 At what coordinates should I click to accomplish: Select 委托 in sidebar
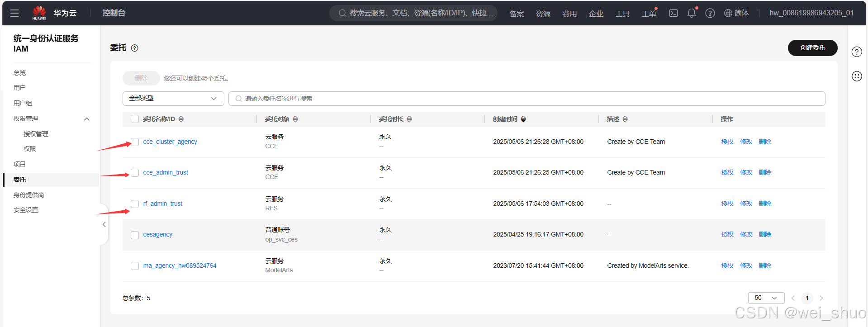[51, 180]
